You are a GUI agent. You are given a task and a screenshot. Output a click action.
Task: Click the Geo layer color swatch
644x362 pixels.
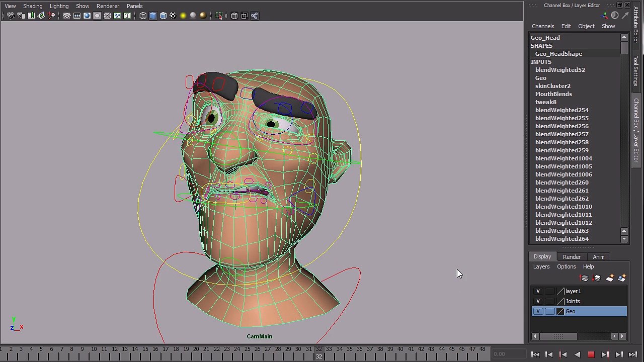point(560,311)
